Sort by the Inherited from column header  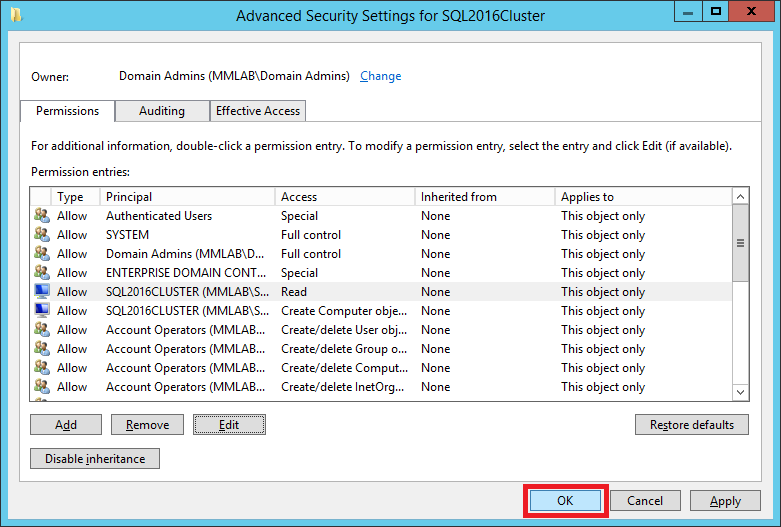pos(484,197)
